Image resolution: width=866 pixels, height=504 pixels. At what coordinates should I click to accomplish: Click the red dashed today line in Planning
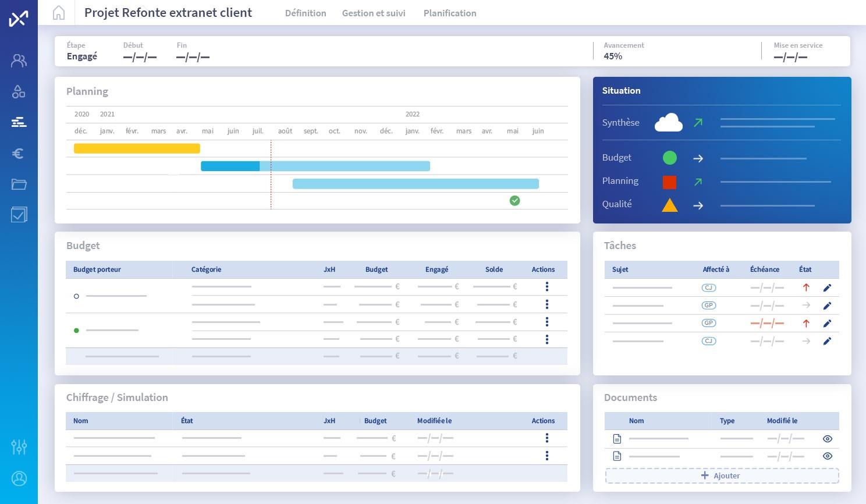point(271,175)
